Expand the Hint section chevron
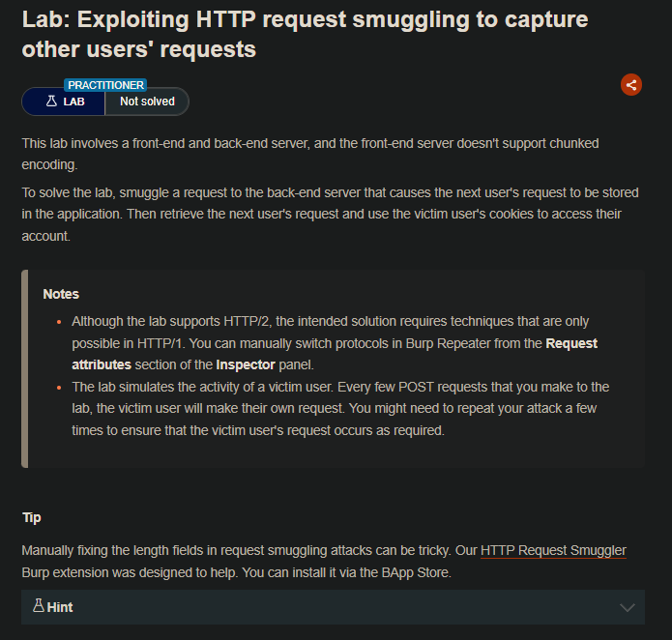Screen dimensions: 672x640 [x=628, y=607]
